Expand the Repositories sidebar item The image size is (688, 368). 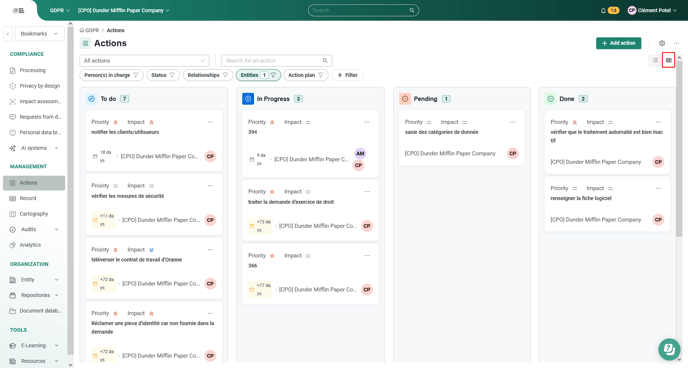click(x=57, y=295)
